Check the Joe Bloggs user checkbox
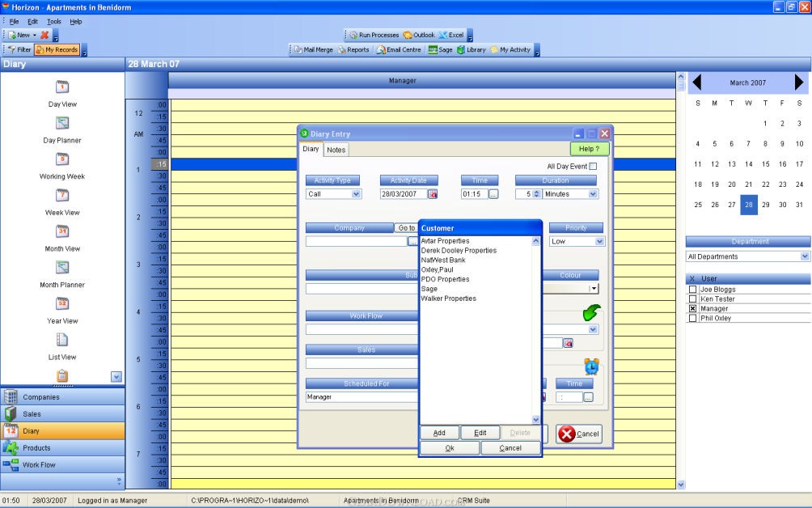 [692, 290]
